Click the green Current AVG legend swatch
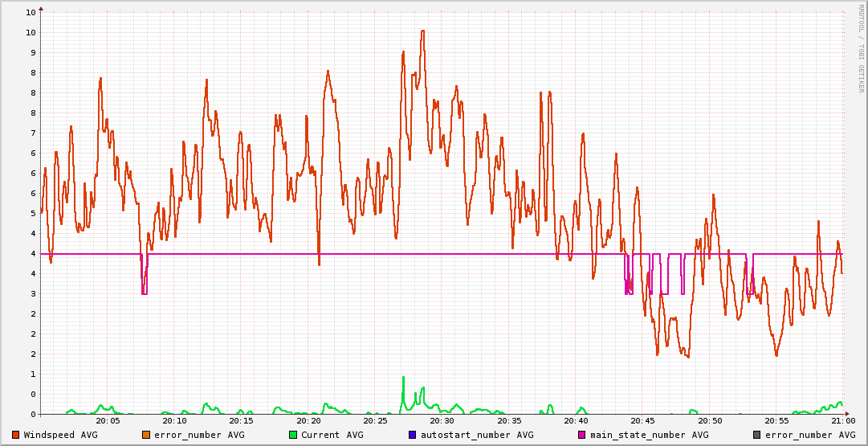The image size is (868, 446). [293, 435]
